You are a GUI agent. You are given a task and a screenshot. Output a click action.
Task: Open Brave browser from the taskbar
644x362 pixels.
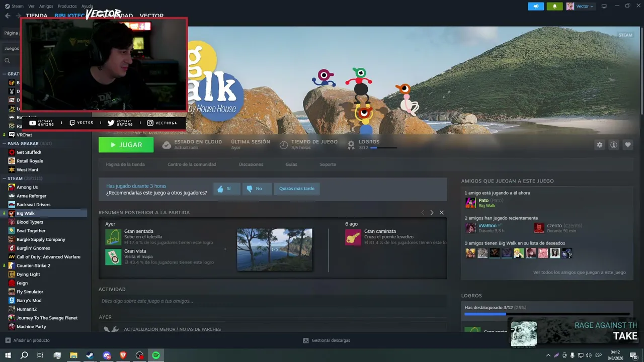(123, 355)
